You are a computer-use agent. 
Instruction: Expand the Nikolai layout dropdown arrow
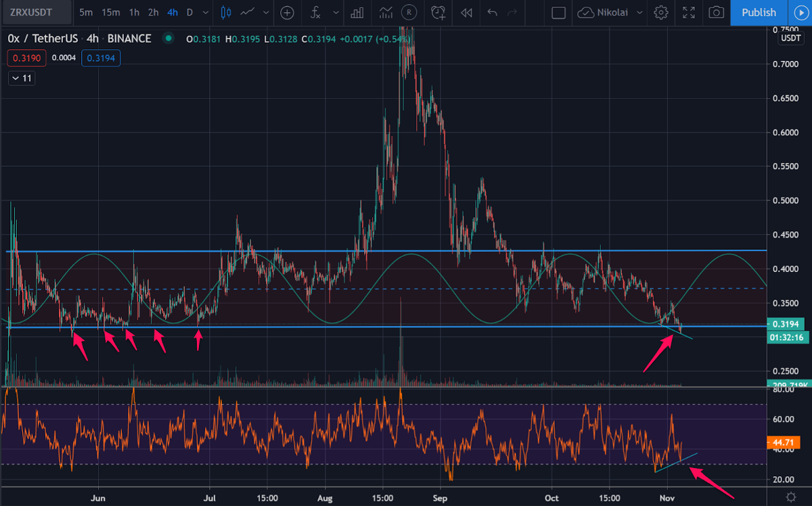coord(639,12)
